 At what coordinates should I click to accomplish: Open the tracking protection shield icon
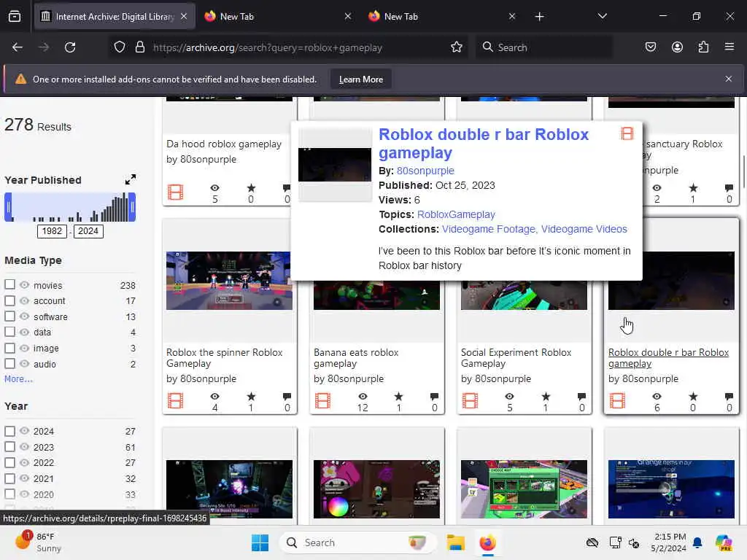tap(120, 47)
